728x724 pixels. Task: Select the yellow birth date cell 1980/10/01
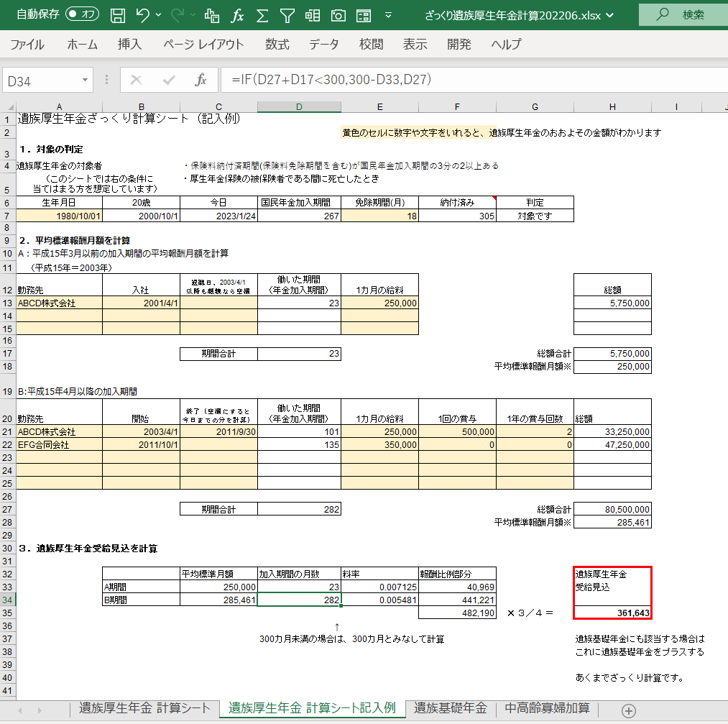tap(63, 216)
